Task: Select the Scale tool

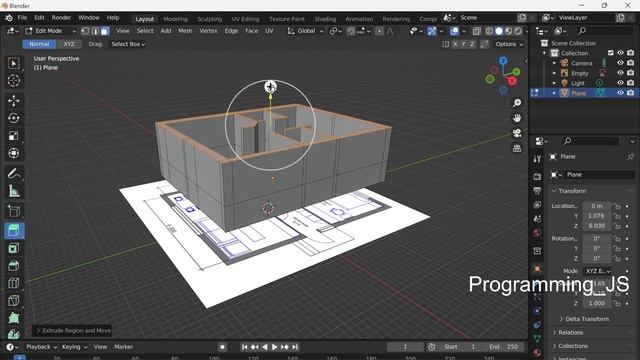Action: (x=14, y=136)
